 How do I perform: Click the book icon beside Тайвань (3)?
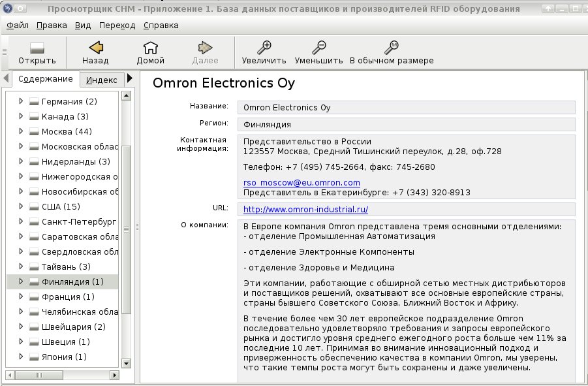(34, 266)
